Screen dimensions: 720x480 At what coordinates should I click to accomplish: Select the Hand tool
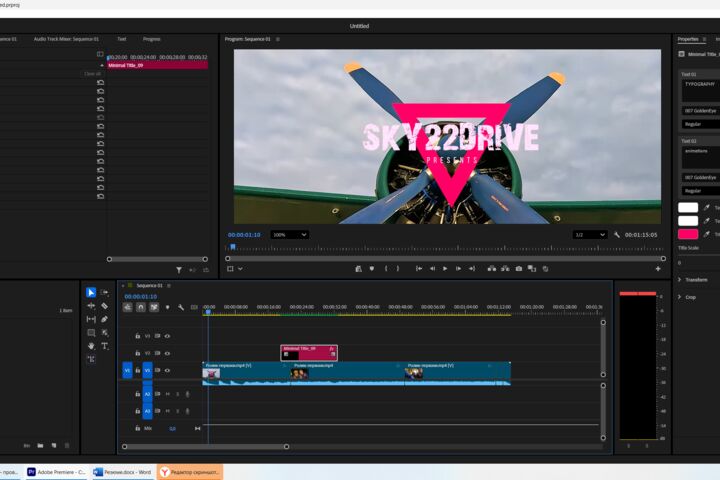91,346
